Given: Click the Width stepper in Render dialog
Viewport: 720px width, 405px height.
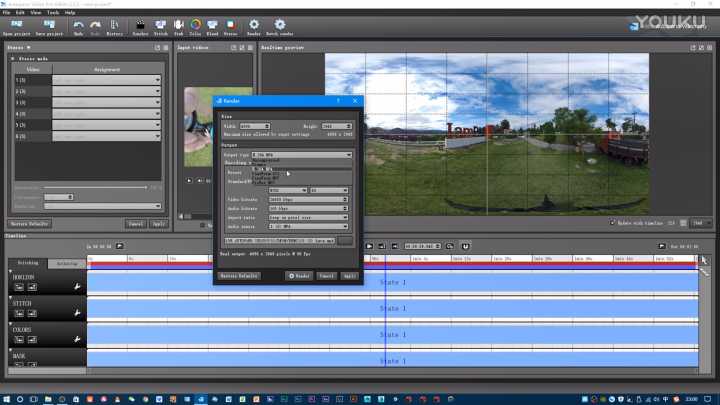Looking at the screenshot, I should pyautogui.click(x=267, y=126).
